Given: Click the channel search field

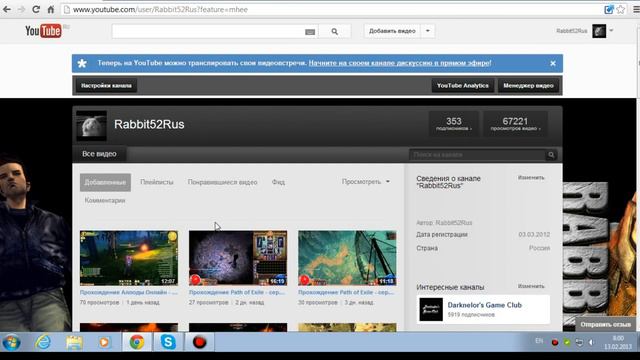Looking at the screenshot, I should click(477, 155).
